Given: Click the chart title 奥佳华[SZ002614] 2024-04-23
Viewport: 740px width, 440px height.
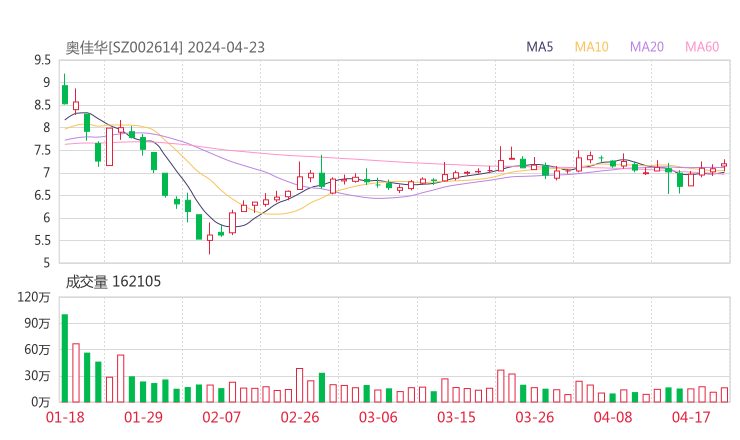Looking at the screenshot, I should (165, 48).
